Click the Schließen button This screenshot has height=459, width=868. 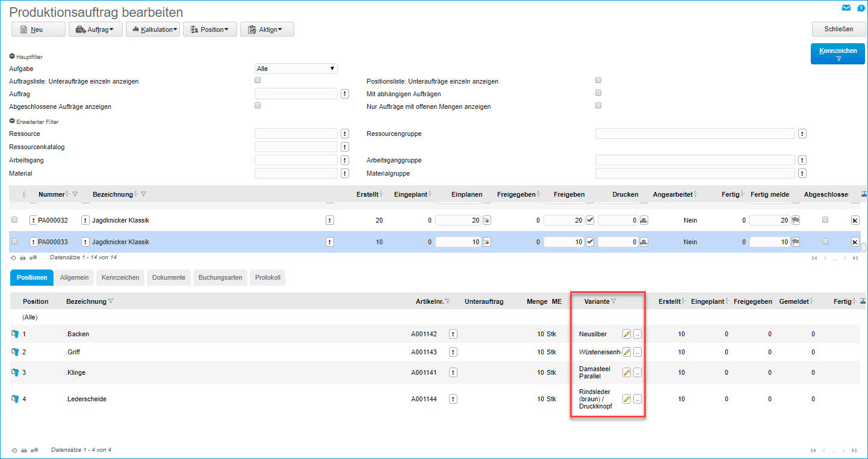(838, 29)
